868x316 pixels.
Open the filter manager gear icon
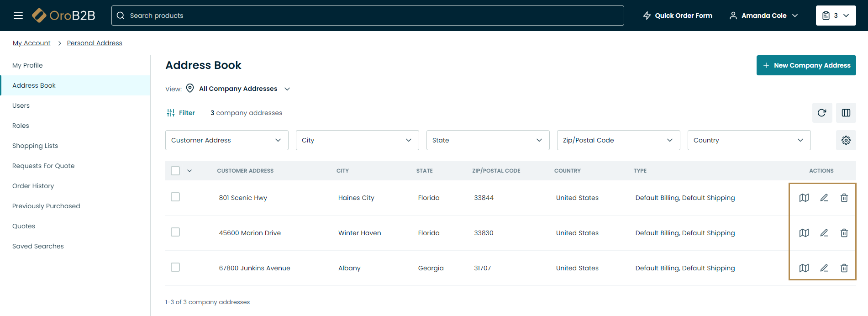846,140
